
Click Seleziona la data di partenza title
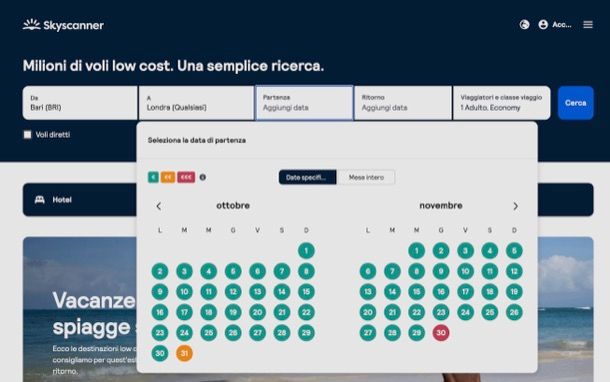[196, 140]
